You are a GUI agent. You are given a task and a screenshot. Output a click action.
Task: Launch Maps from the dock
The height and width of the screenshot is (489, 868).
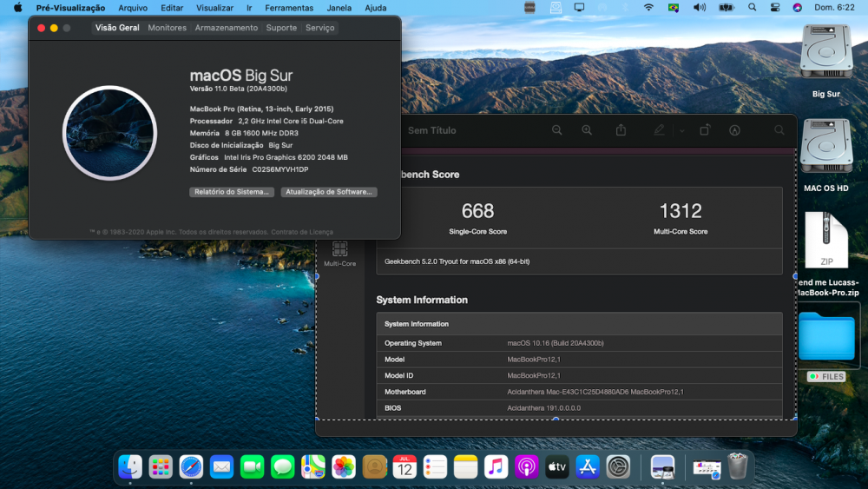pos(313,466)
